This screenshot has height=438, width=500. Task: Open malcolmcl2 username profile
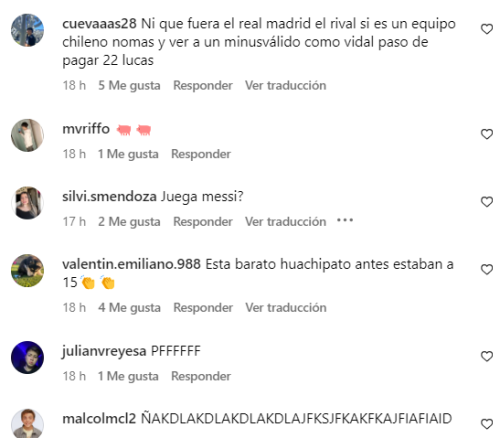coord(99,418)
